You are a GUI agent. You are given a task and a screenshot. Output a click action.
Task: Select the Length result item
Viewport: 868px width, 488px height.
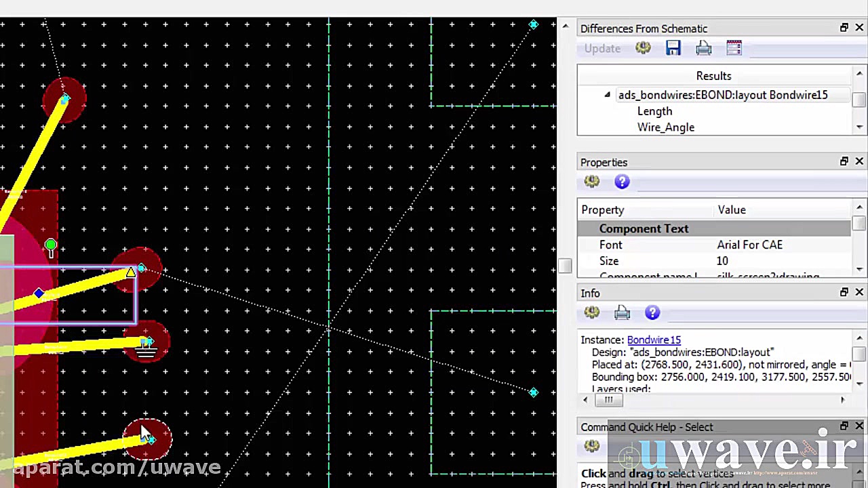click(654, 111)
